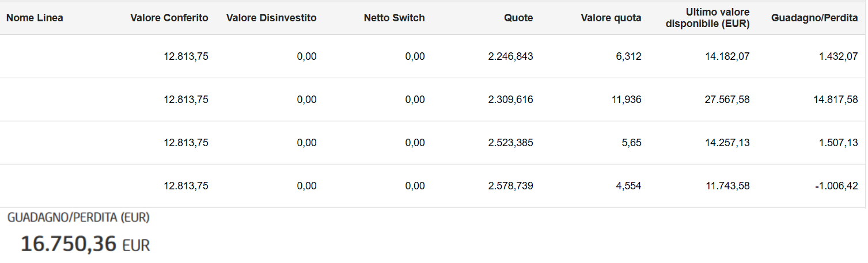Click the gain value 14.817,58
The width and height of the screenshot is (868, 263).
(x=836, y=100)
